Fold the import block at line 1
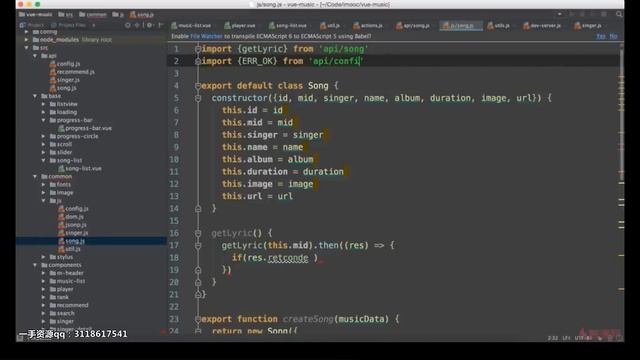Screen dimensions: 640x360 click(198, 49)
